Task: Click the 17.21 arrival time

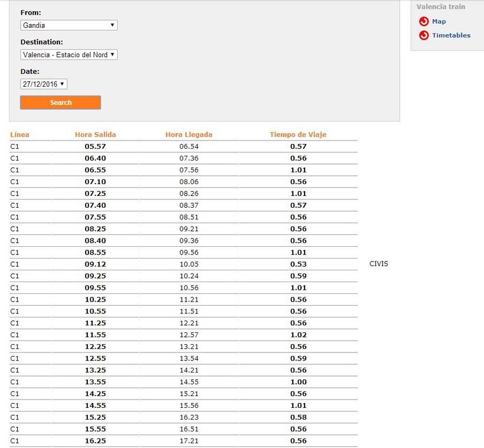Action: (189, 441)
